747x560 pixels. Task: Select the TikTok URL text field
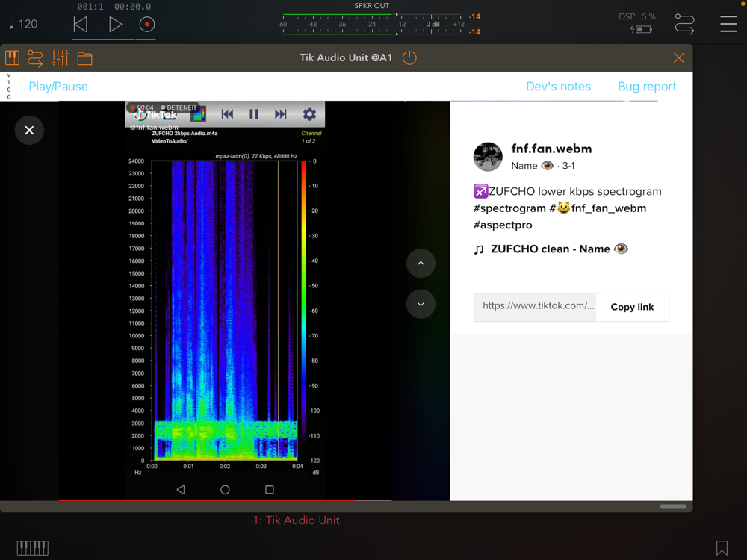(536, 306)
